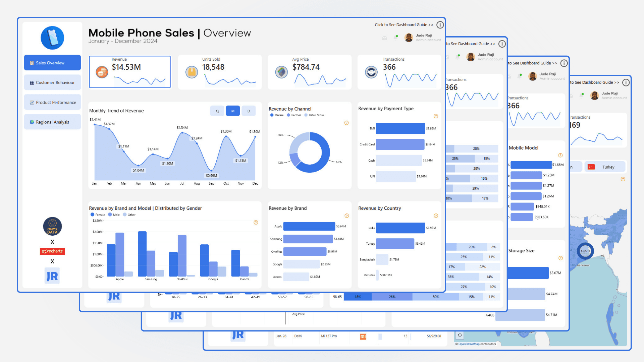Switch trend chart to Monthly (M)

pos(233,111)
